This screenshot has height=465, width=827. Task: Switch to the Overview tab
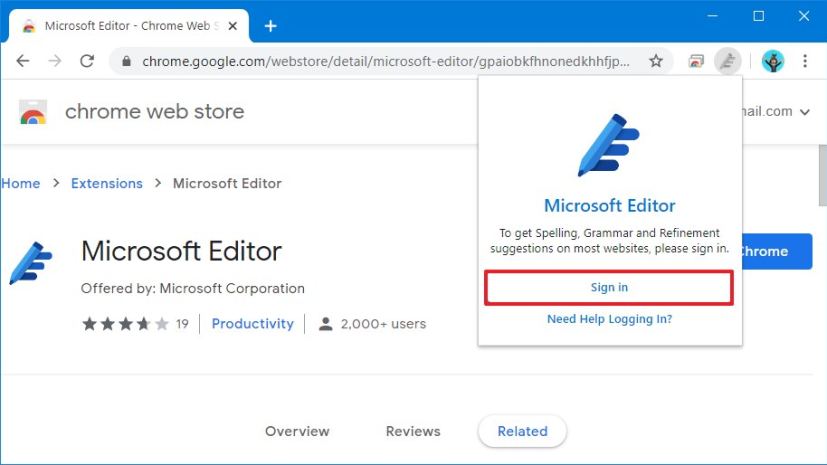pyautogui.click(x=297, y=431)
